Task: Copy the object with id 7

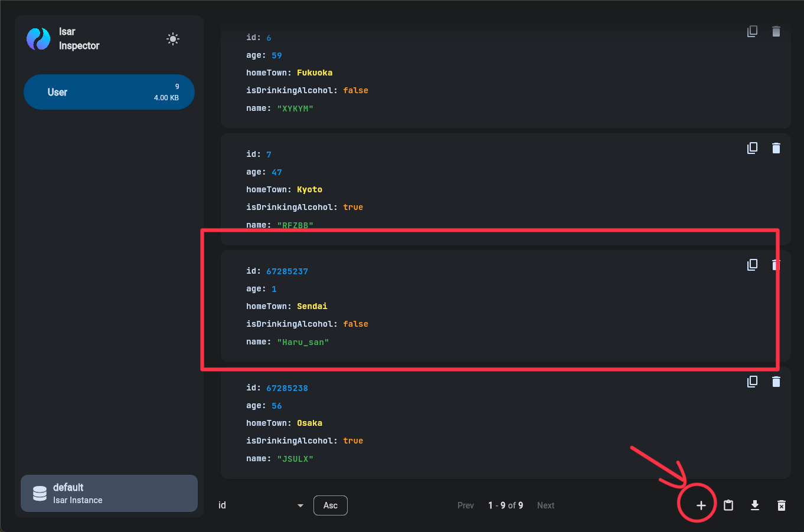Action: point(752,148)
